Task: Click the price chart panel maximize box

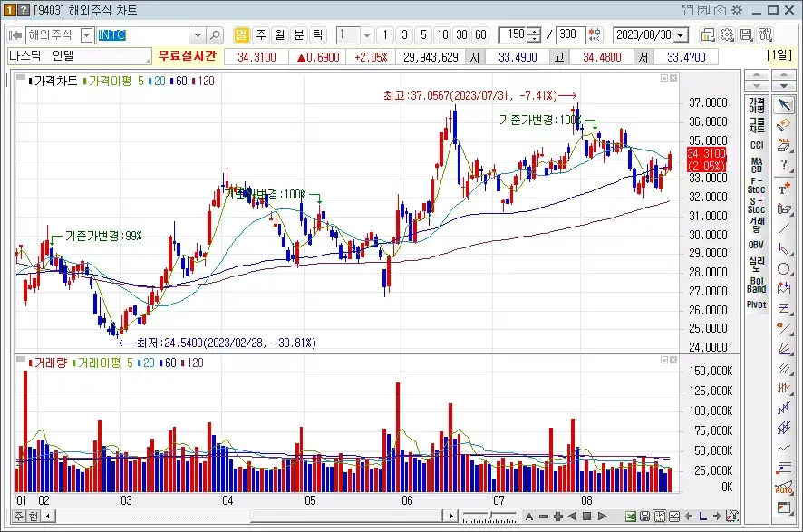Action: (664, 78)
